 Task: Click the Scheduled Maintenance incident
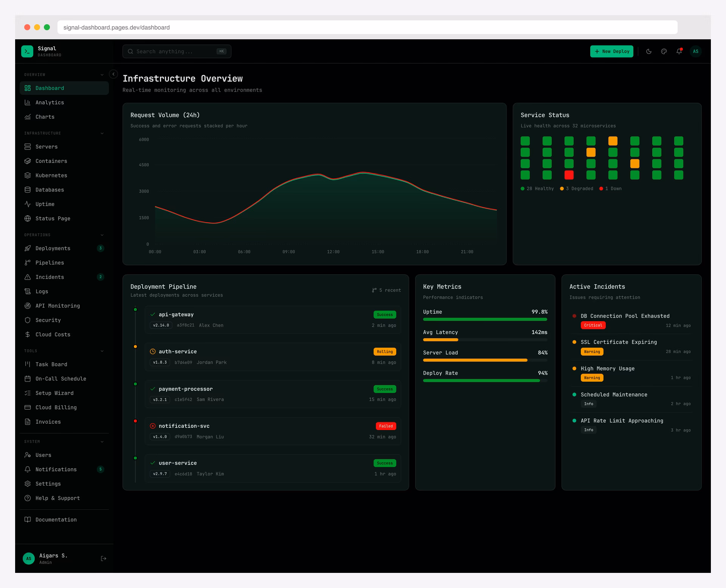(631, 399)
